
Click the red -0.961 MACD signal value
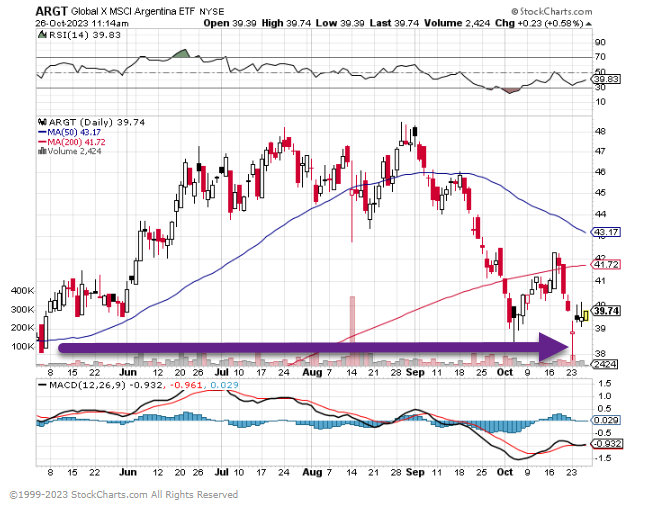(186, 385)
